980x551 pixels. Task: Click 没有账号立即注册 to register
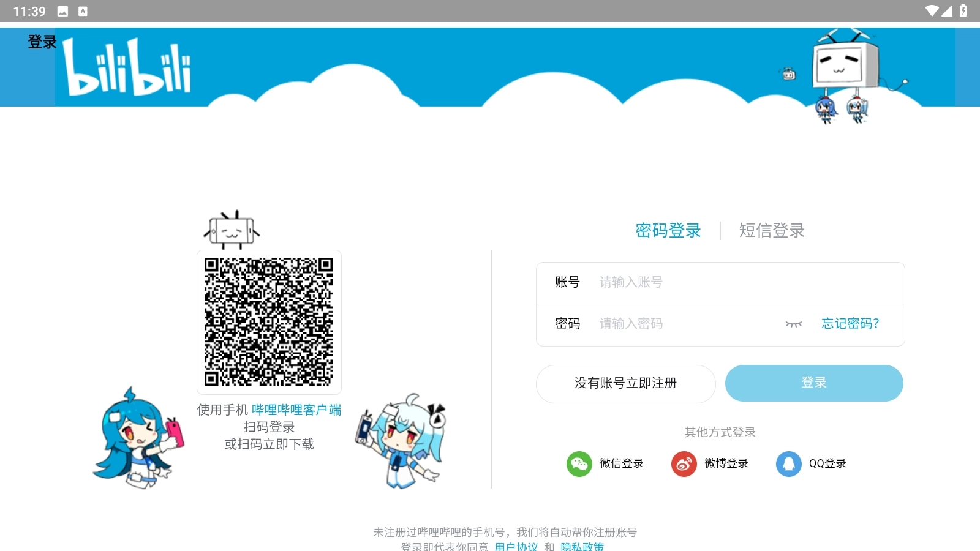(x=626, y=383)
